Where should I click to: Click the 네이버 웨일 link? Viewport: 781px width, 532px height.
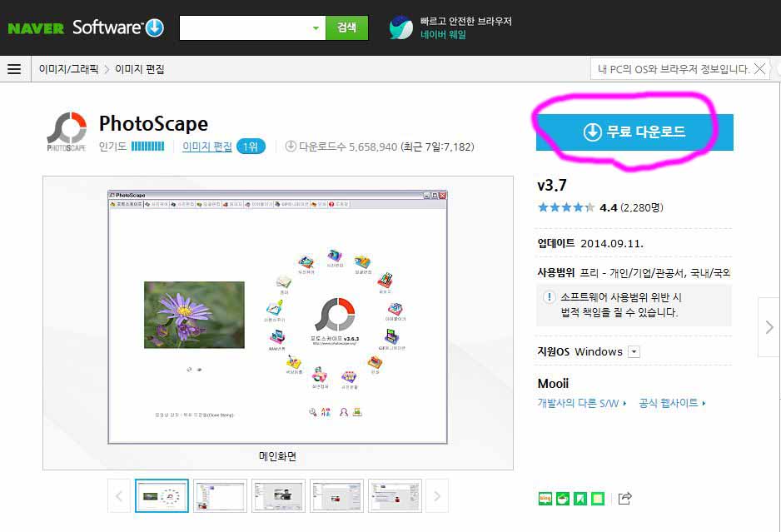coord(443,35)
